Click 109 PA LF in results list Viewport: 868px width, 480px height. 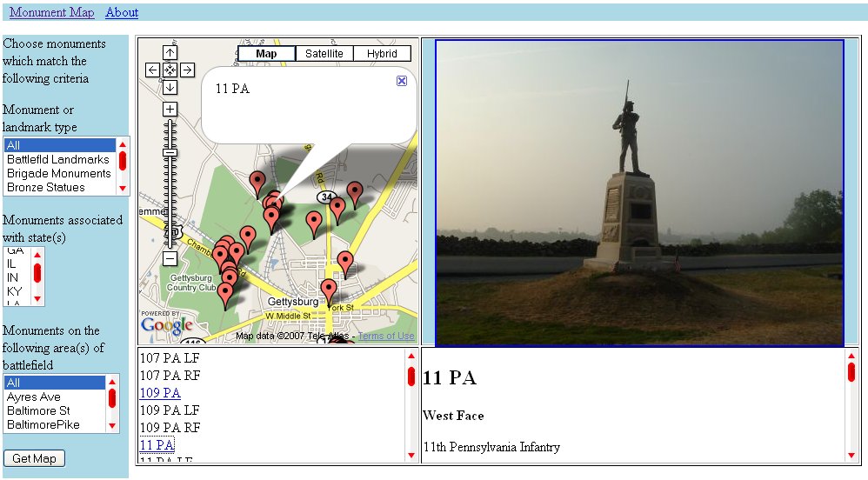tap(170, 410)
